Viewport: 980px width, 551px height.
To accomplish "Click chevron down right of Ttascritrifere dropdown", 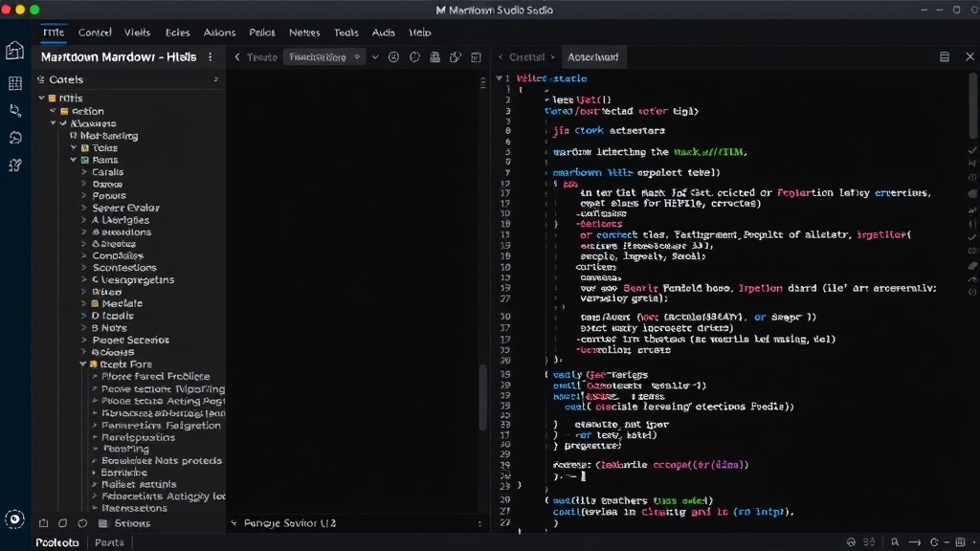I will pos(375,56).
